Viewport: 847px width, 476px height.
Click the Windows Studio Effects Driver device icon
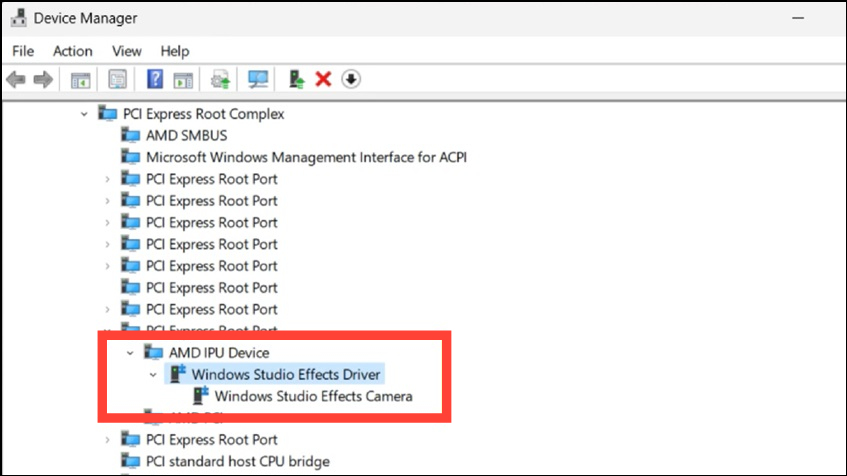[178, 374]
